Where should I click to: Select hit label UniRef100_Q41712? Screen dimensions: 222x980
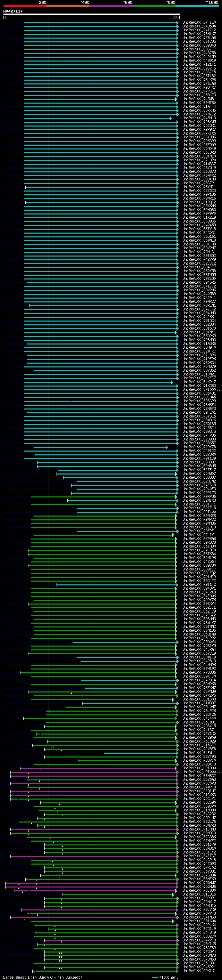pos(199,30)
